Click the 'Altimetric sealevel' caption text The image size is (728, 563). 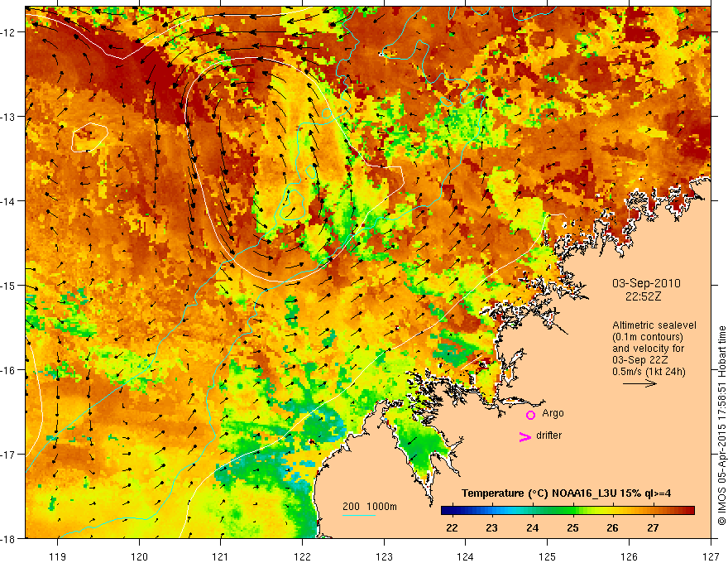point(654,325)
